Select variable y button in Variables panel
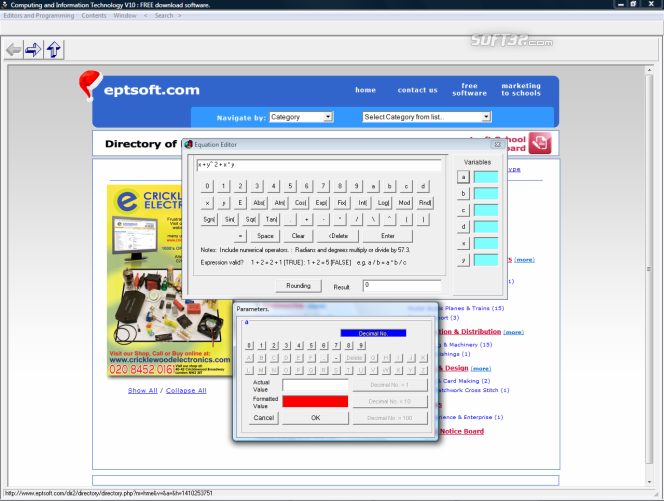The height and width of the screenshot is (501, 664). pos(463,260)
